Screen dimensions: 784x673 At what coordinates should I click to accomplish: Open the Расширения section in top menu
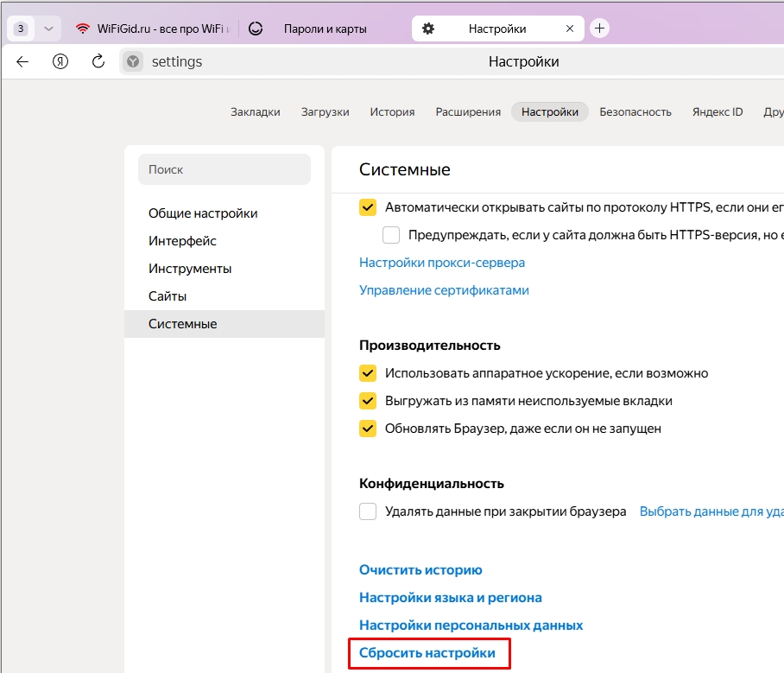(468, 111)
